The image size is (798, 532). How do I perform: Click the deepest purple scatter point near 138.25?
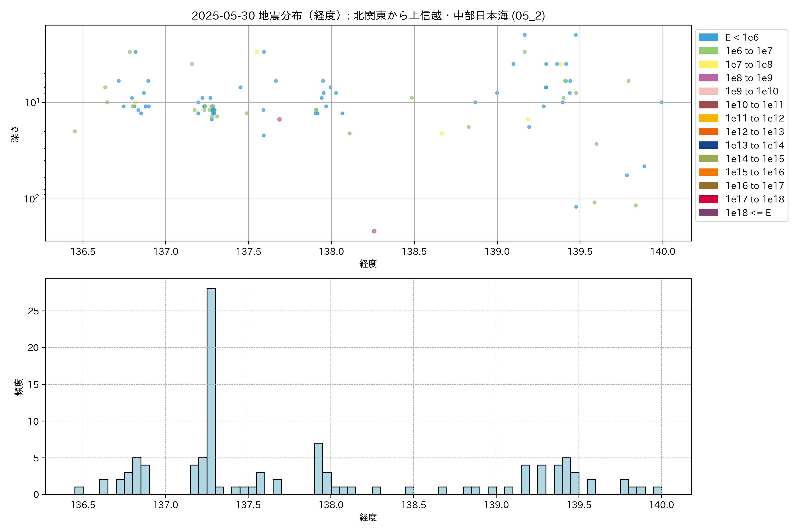pos(374,231)
